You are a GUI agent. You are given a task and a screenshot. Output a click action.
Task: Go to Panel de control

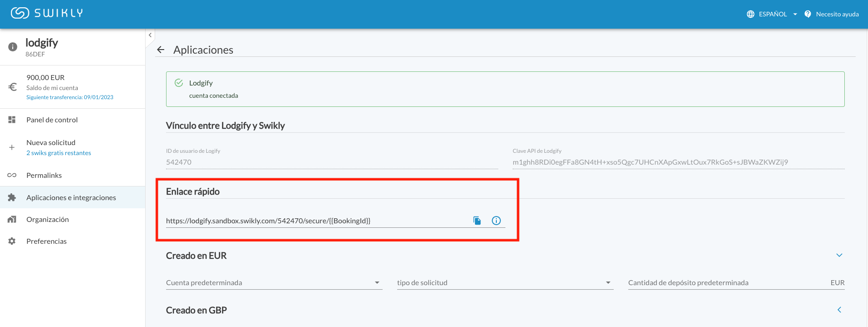pos(52,120)
